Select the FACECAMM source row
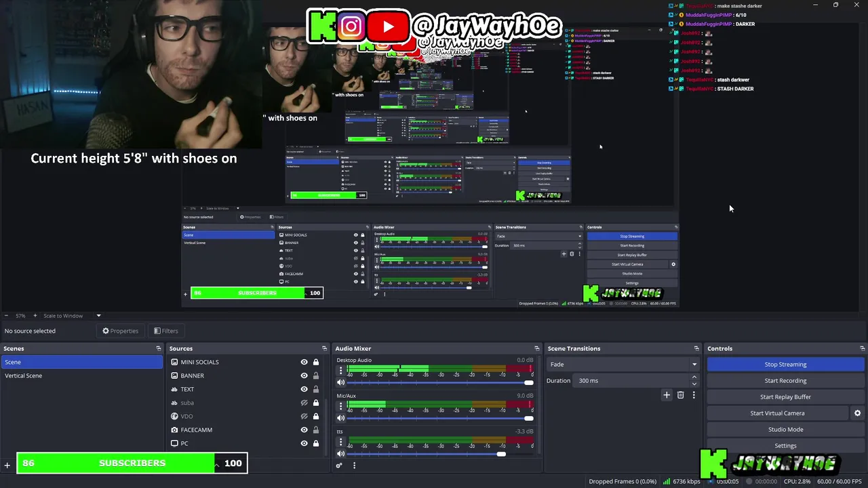This screenshot has width=868, height=488. click(x=244, y=430)
